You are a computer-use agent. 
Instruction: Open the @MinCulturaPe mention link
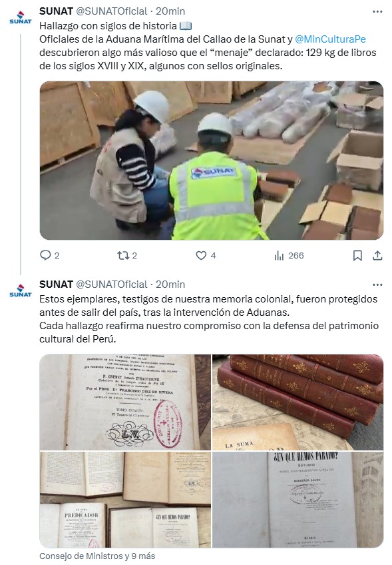coord(330,39)
